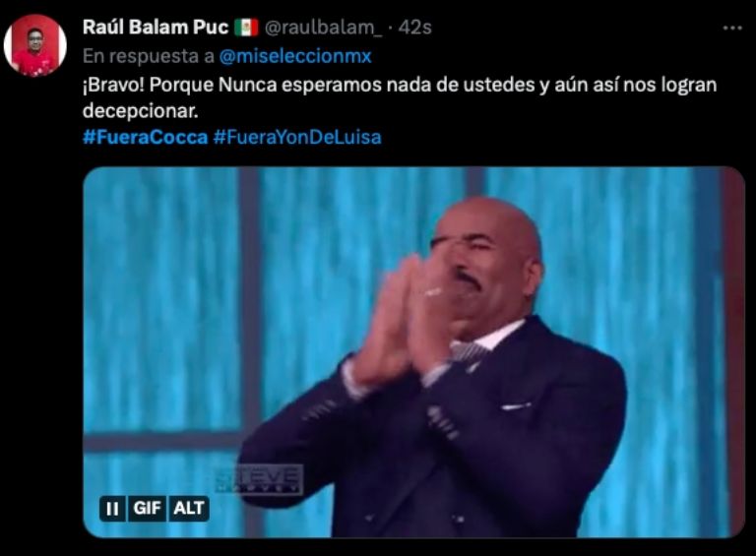Viewport: 756px width, 556px height.
Task: Open the tweet text starting with ¡Bravo!
Action: pyautogui.click(x=400, y=97)
